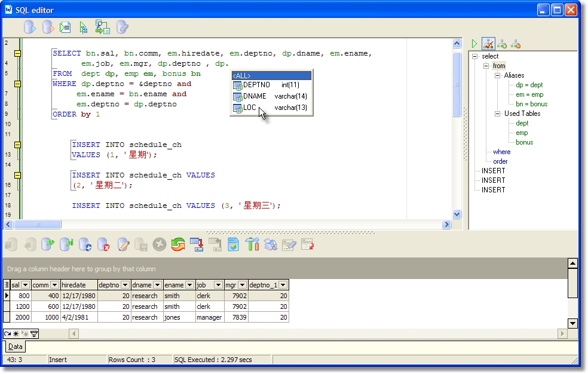
Task: Go to previous record database icon
Action: click(30, 245)
